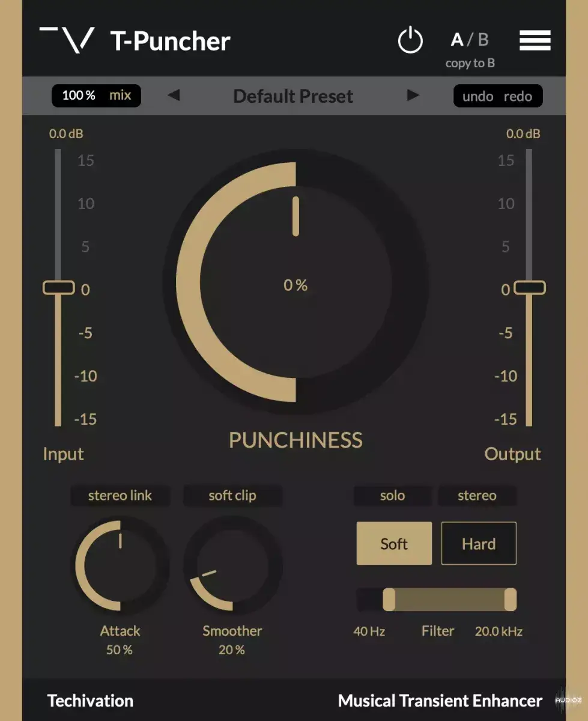Click the Techivation footer text
The image size is (588, 721).
coord(90,701)
